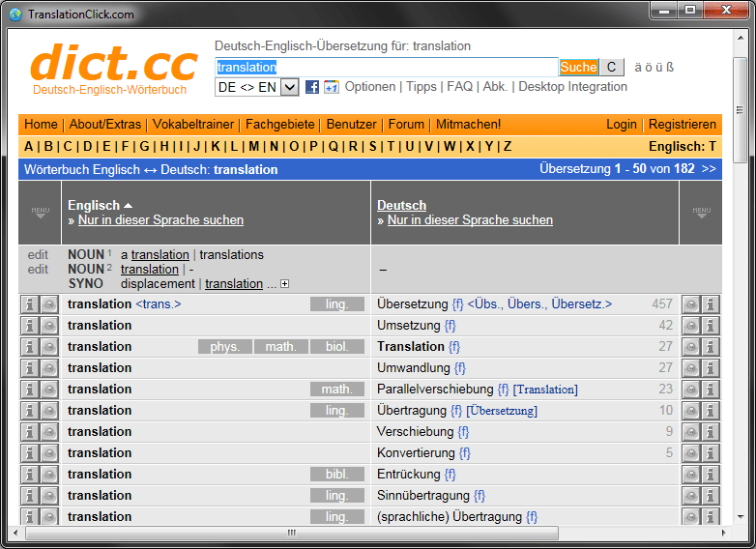756x549 pixels.
Task: Select letter T in the alphabet index
Action: click(x=391, y=147)
